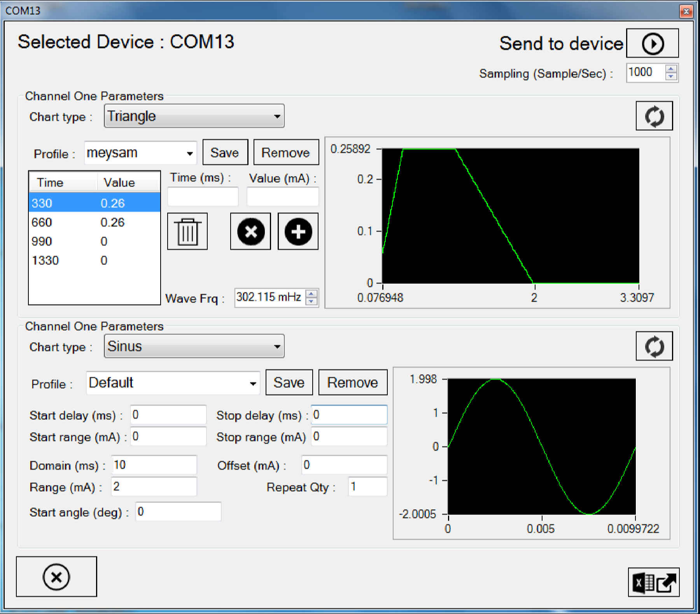Refresh the Sinus channel chart
This screenshot has width=700, height=614.
coord(654,346)
